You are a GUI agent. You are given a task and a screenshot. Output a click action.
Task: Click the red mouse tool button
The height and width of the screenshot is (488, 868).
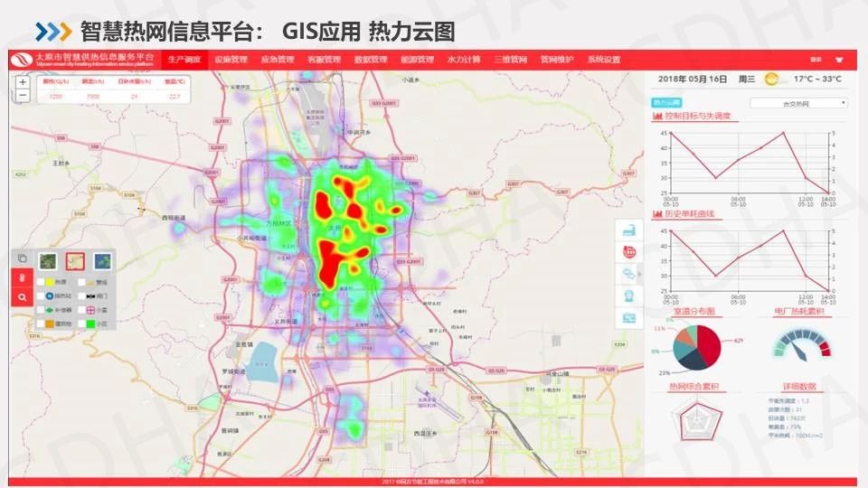[22, 277]
